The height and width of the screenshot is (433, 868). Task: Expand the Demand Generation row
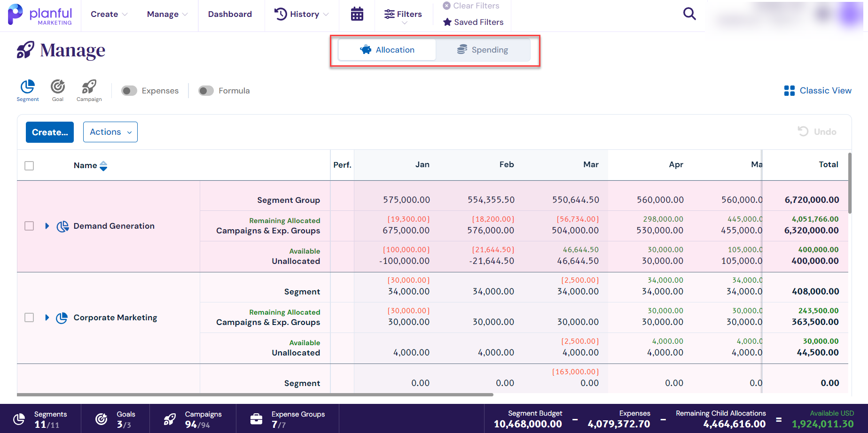pos(47,226)
